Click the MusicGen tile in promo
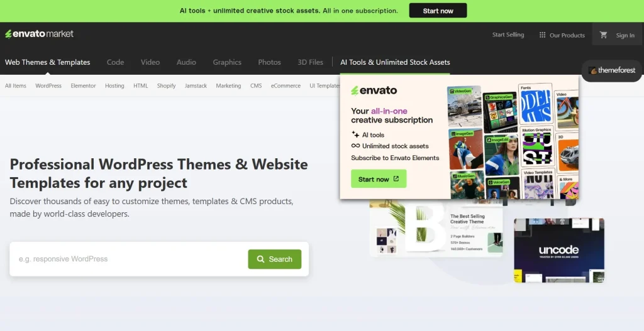 (467, 185)
